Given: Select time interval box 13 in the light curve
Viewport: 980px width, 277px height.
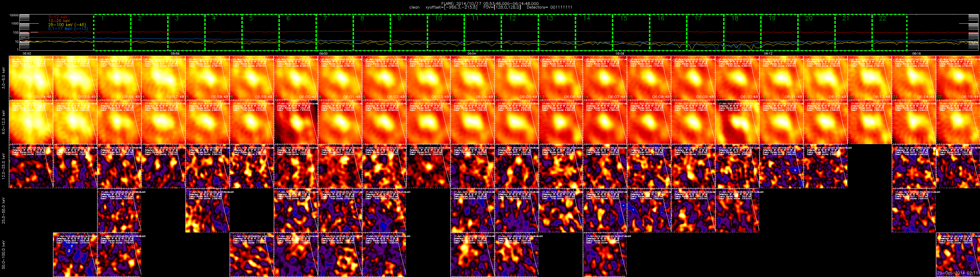Looking at the screenshot, I should pyautogui.click(x=557, y=33).
